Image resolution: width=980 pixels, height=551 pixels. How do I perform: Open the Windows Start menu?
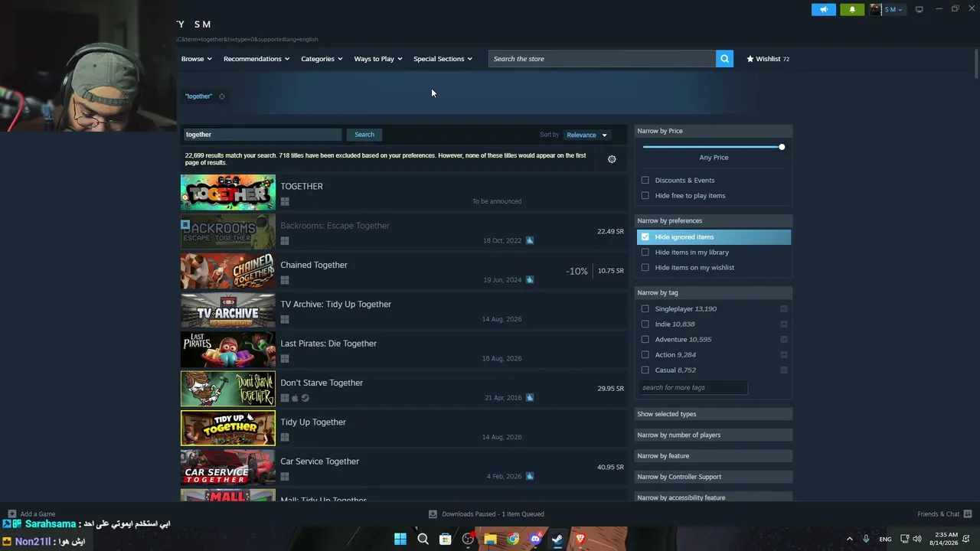(400, 539)
